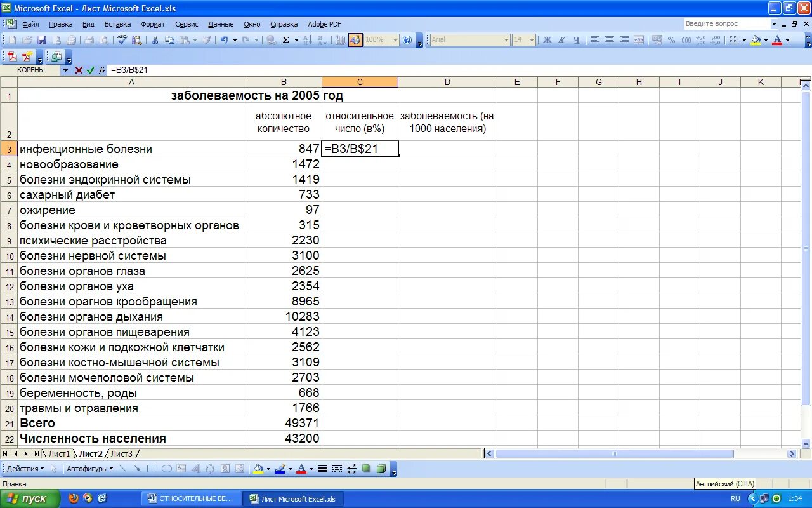Open the Файл menu
Viewport: 812px width, 508px height.
[30, 24]
